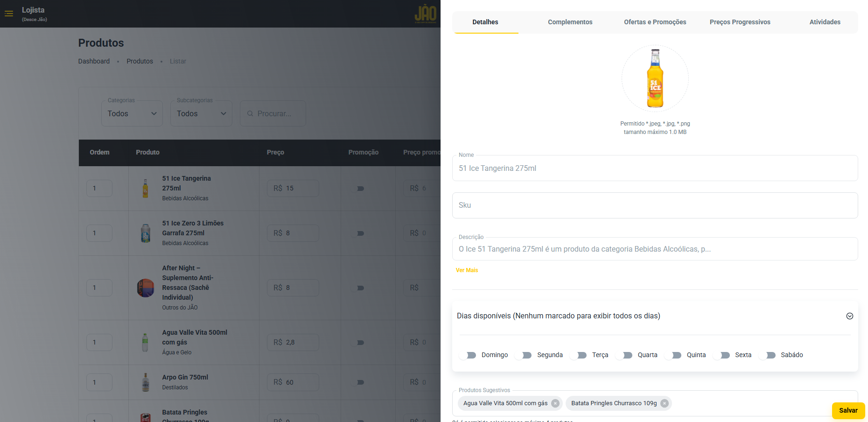
Task: Select 51 Ice Zero 3 Limões Garrafa name
Action: click(x=193, y=228)
